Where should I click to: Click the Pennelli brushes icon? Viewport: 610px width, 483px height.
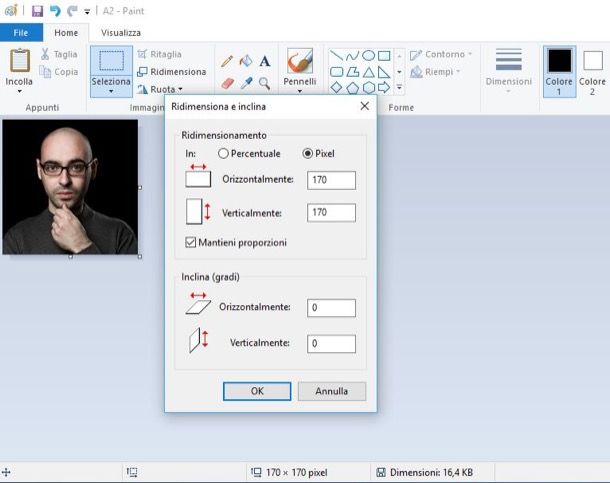(300, 61)
